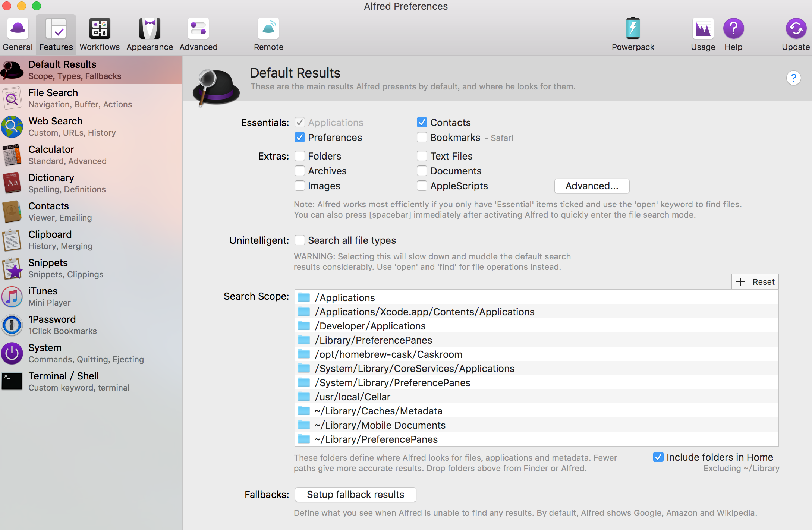Select the 1Password sidebar feature

(52, 325)
